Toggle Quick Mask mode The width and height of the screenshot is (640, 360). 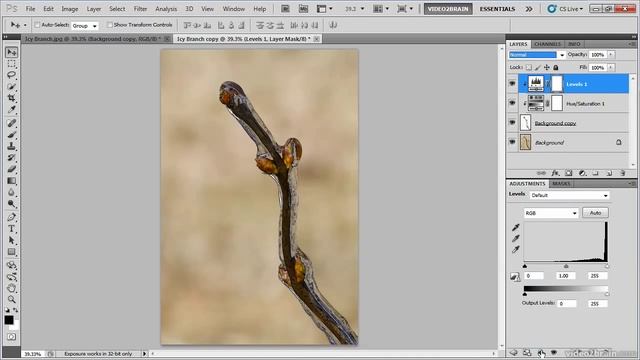click(x=11, y=337)
